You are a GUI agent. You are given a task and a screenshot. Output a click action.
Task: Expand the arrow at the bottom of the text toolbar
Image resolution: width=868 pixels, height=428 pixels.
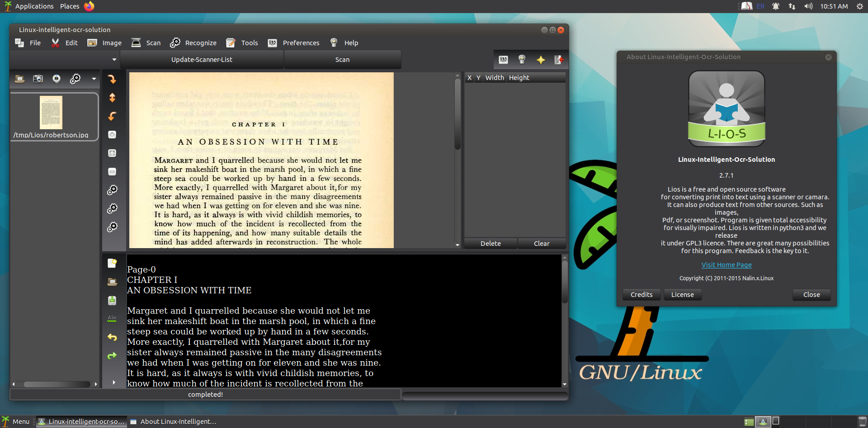113,382
